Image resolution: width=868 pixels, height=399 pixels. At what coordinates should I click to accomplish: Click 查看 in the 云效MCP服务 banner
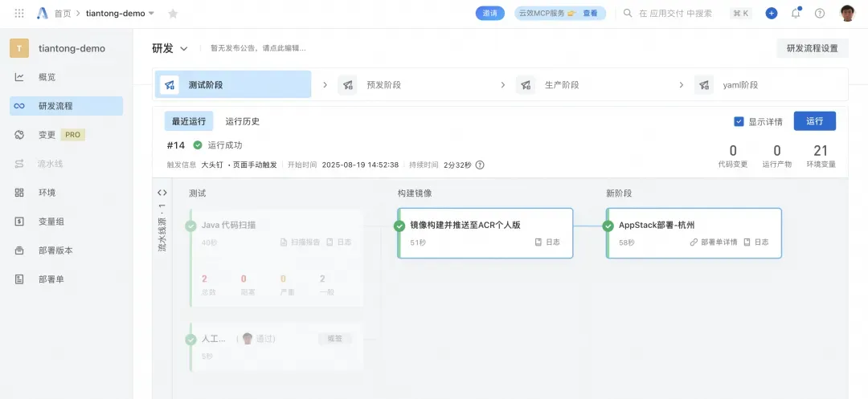[590, 14]
